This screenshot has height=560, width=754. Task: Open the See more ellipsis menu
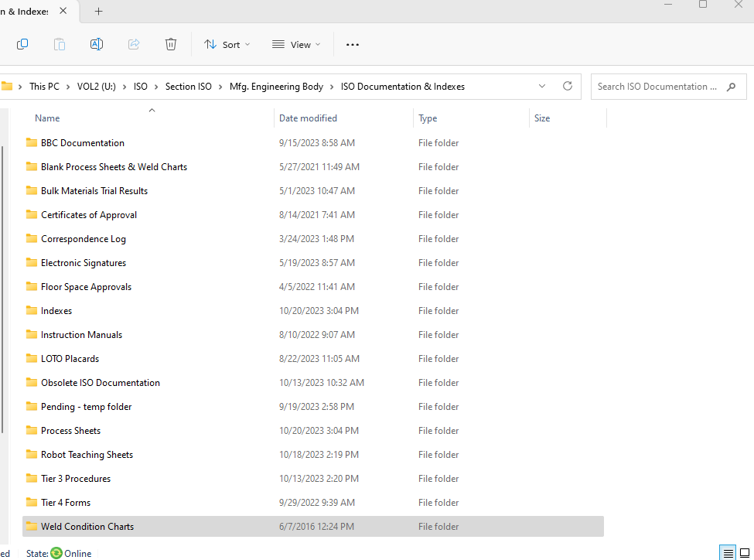point(353,44)
